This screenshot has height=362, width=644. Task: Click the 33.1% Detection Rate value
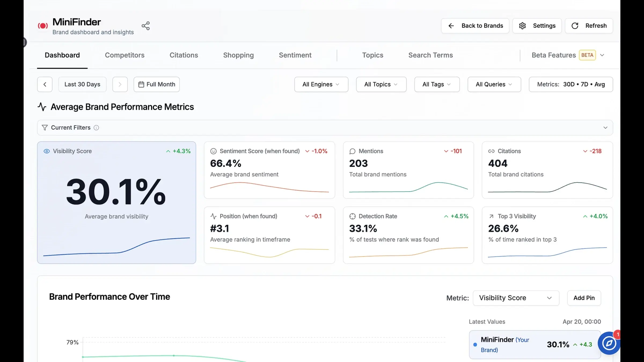[363, 229]
